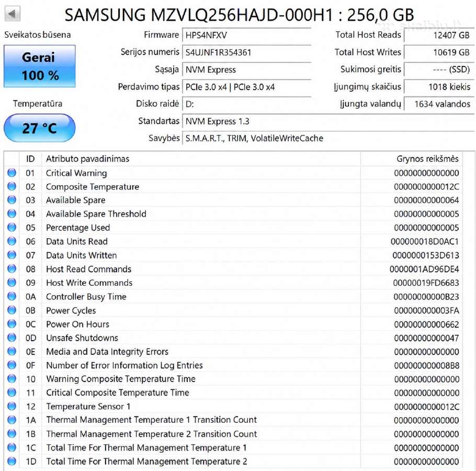This screenshot has width=476, height=471.
Task: Select raw value 000000000008B8
Action: [426, 365]
